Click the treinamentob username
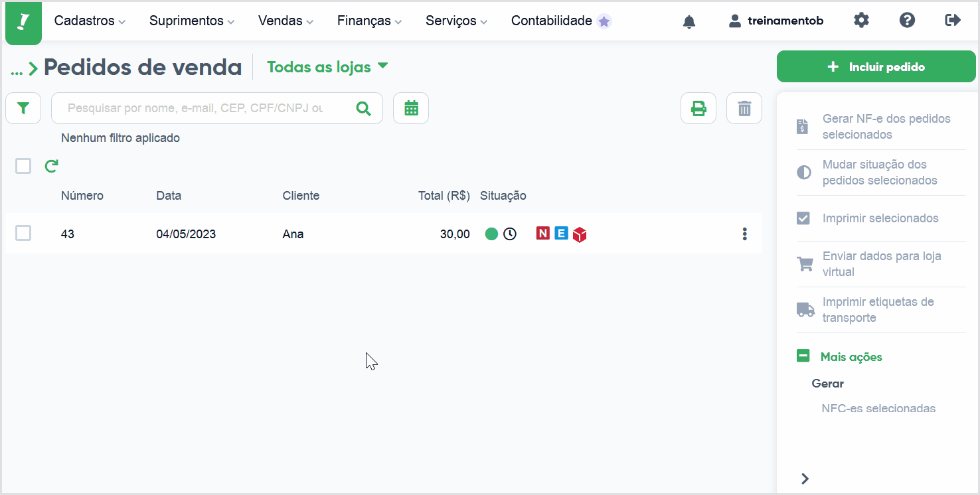The width and height of the screenshot is (980, 495). pos(785,21)
